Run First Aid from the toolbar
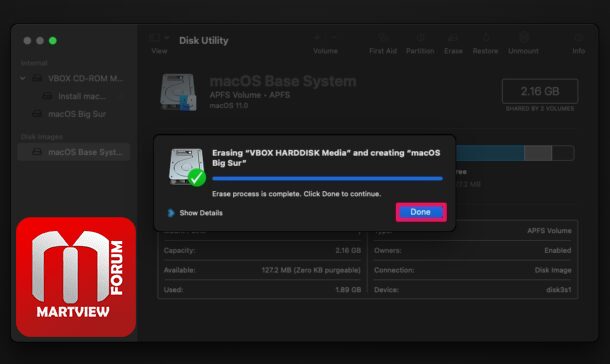This screenshot has height=364, width=610. (x=383, y=43)
